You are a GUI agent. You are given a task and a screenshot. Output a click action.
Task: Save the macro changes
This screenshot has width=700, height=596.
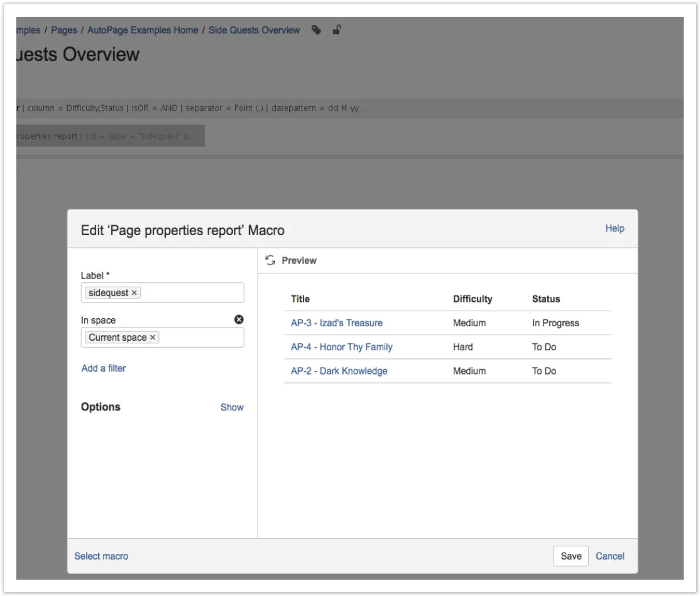click(571, 556)
